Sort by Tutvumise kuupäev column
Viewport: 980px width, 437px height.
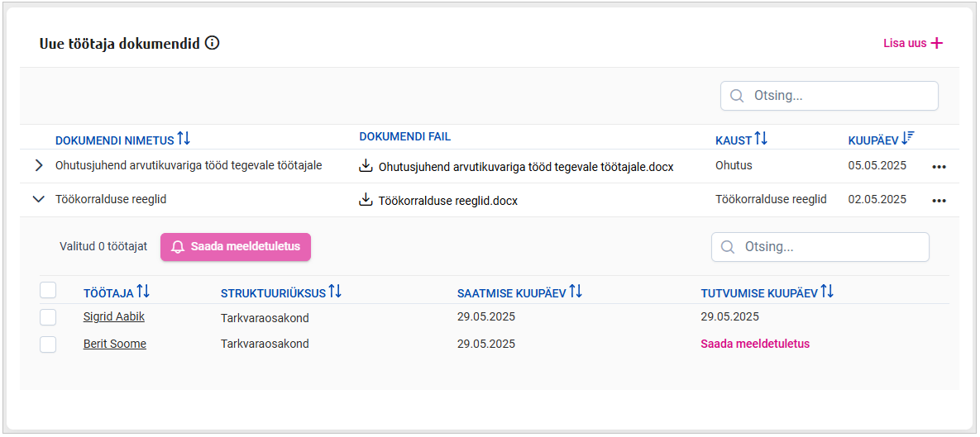(827, 292)
